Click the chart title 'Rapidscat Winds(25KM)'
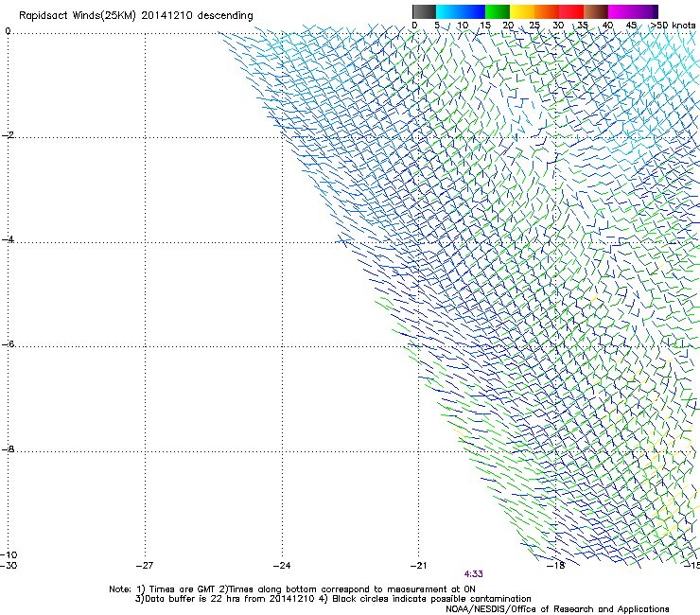This screenshot has height=615, width=700. (x=78, y=16)
